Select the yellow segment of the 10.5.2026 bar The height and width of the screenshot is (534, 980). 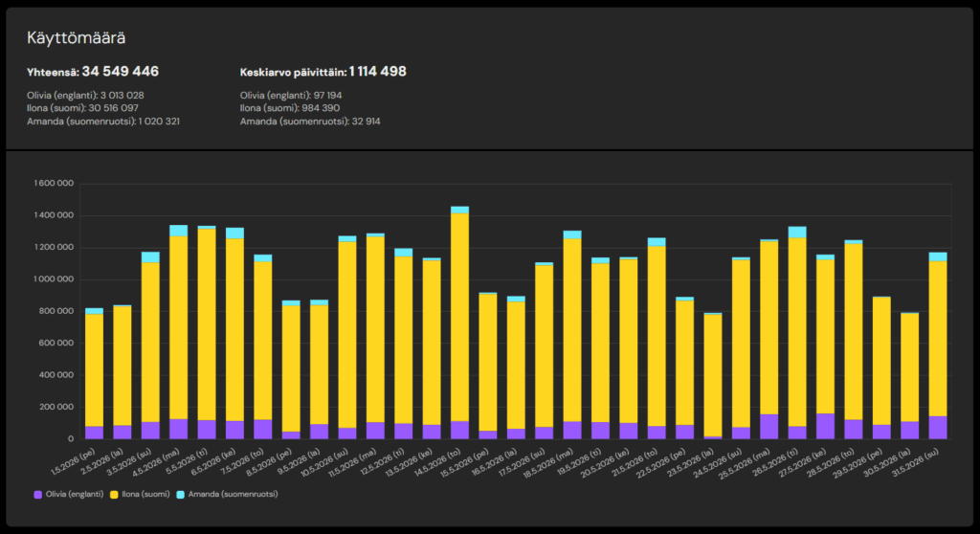pos(346,335)
